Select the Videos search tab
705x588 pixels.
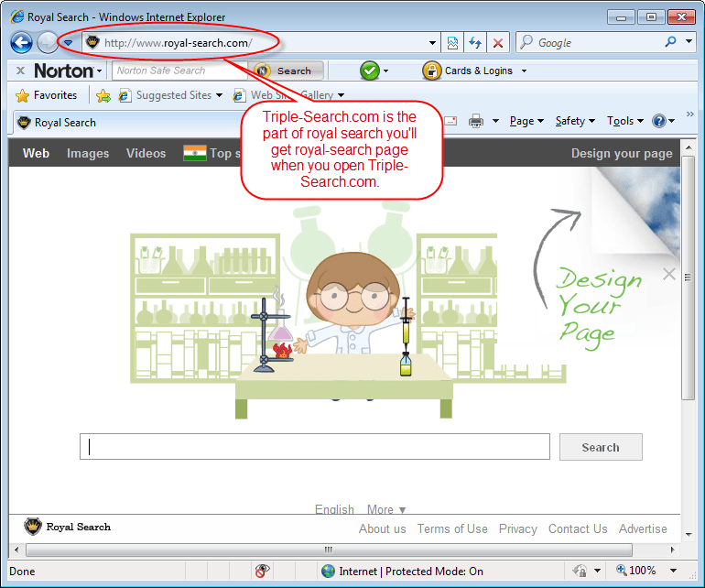pos(146,153)
